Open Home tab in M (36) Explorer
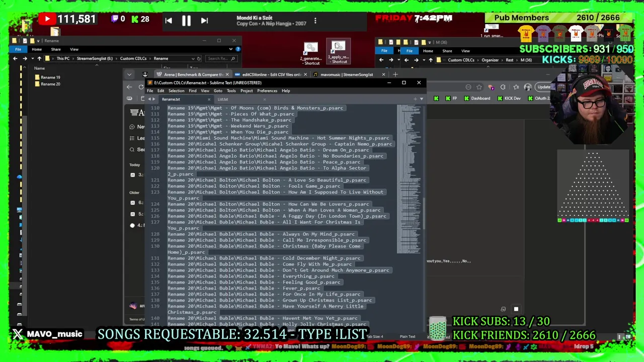 [x=428, y=51]
